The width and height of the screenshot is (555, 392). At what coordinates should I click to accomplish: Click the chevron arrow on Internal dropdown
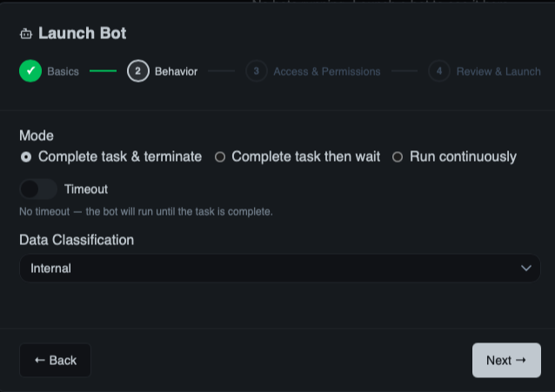[x=526, y=269]
